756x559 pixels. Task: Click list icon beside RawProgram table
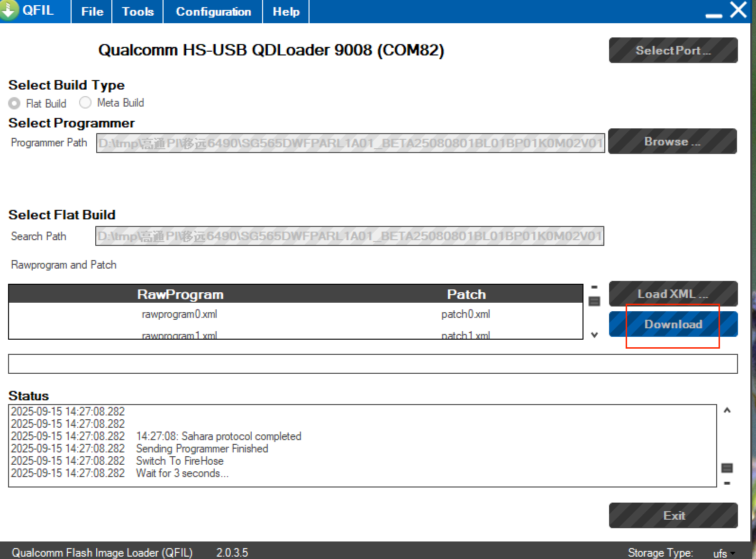click(x=594, y=301)
